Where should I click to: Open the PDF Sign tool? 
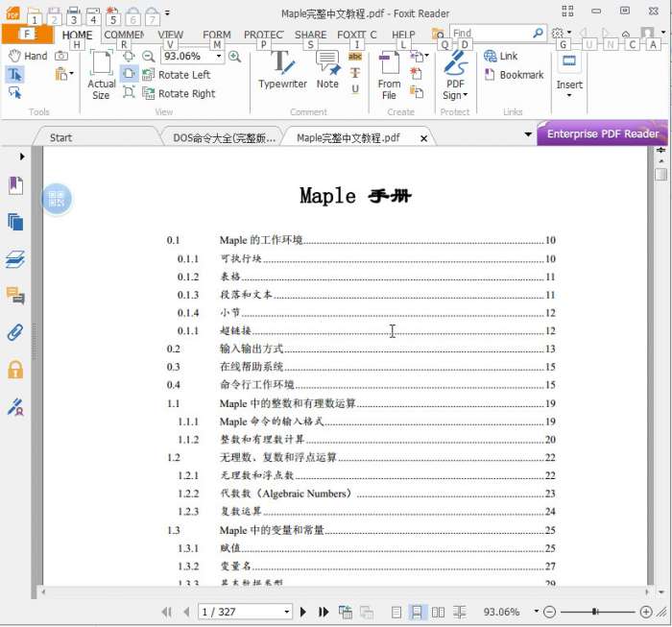(455, 76)
